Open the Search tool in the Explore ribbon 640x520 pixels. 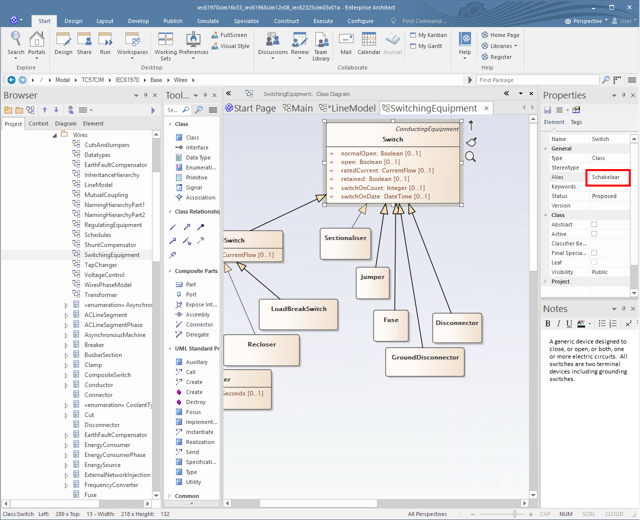coord(16,43)
